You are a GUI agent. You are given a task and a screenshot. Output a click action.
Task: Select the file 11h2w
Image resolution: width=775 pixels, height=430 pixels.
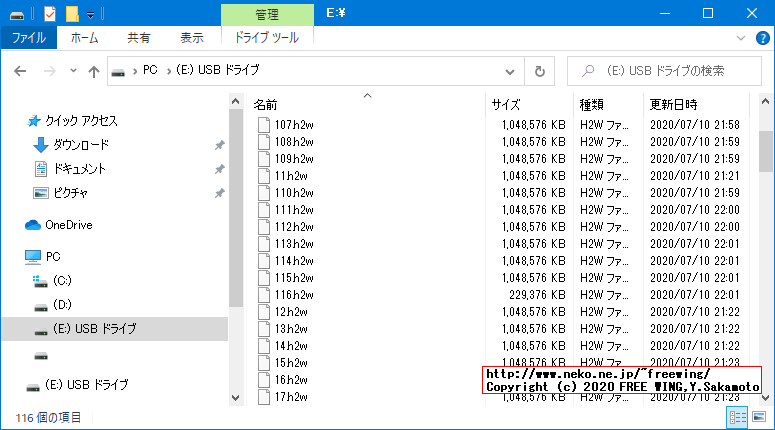(x=291, y=176)
